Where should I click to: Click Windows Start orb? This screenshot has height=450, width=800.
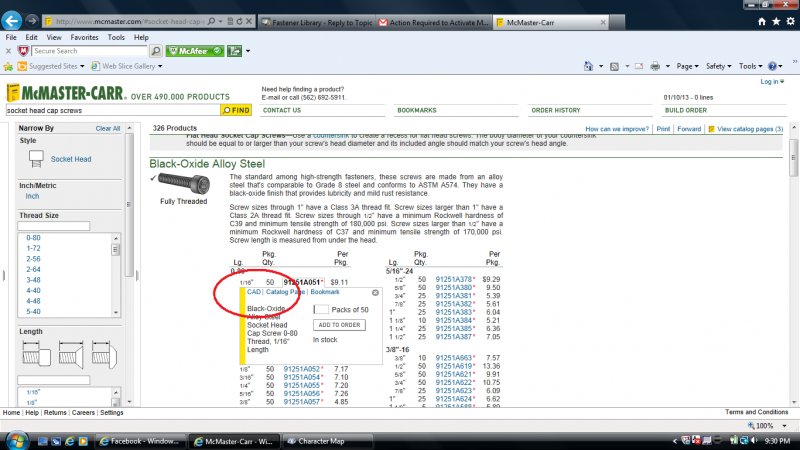16,441
